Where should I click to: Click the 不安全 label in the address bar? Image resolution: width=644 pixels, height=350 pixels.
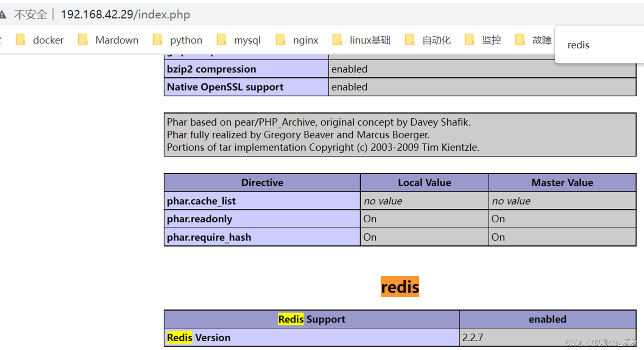tap(31, 14)
